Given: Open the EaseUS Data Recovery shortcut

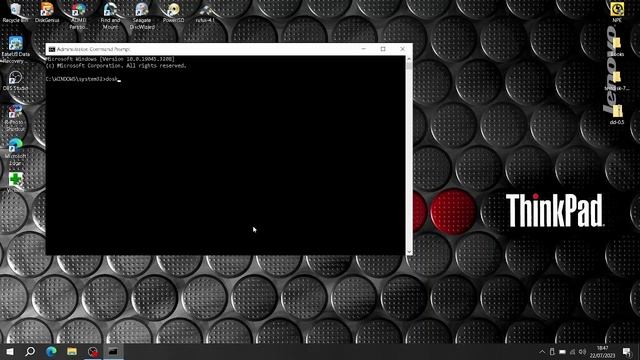Looking at the screenshot, I should point(16,50).
